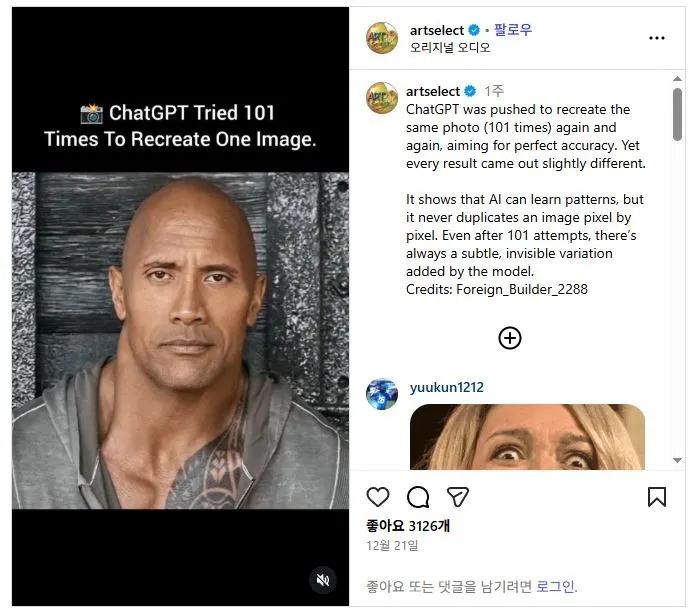The height and width of the screenshot is (614, 691).
Task: Load more comments with the plus circle
Action: tap(510, 339)
